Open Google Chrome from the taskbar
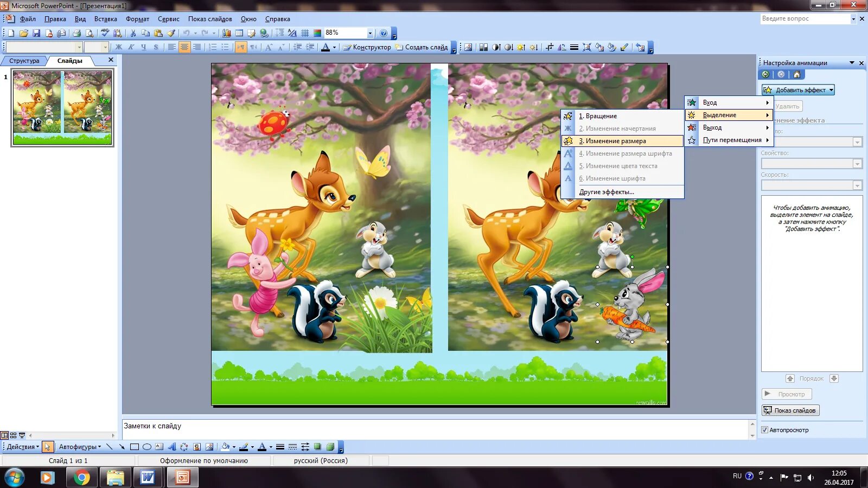 pyautogui.click(x=82, y=478)
